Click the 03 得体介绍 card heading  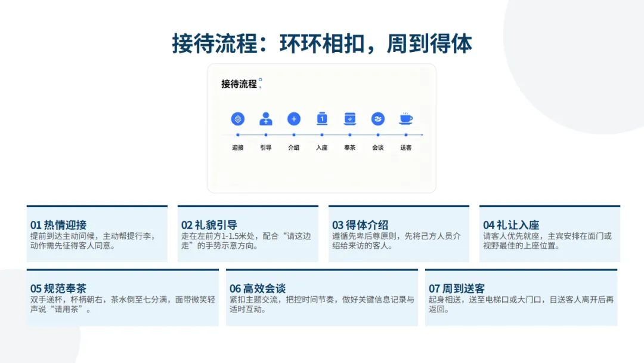tap(360, 225)
